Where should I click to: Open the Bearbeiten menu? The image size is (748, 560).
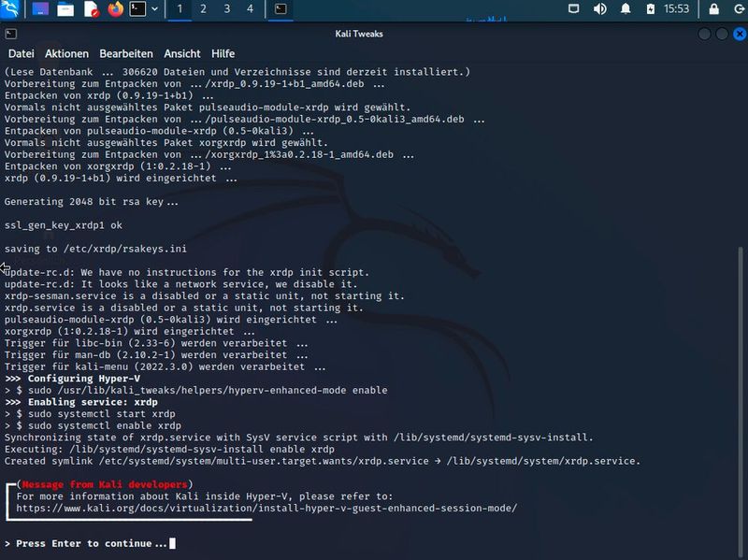click(124, 53)
